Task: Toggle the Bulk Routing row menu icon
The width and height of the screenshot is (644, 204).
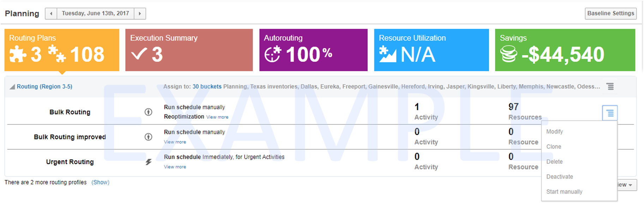Action: click(609, 113)
